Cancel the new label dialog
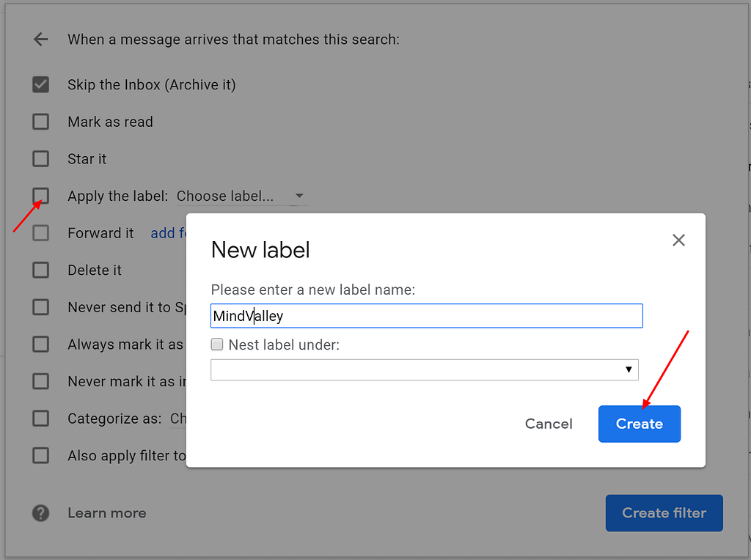Viewport: 751px width, 560px height. tap(549, 424)
